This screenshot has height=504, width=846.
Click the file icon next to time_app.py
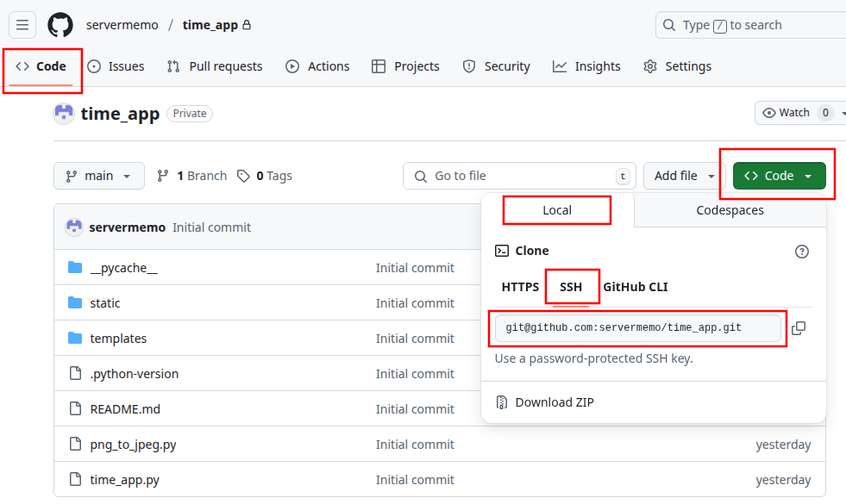[76, 479]
